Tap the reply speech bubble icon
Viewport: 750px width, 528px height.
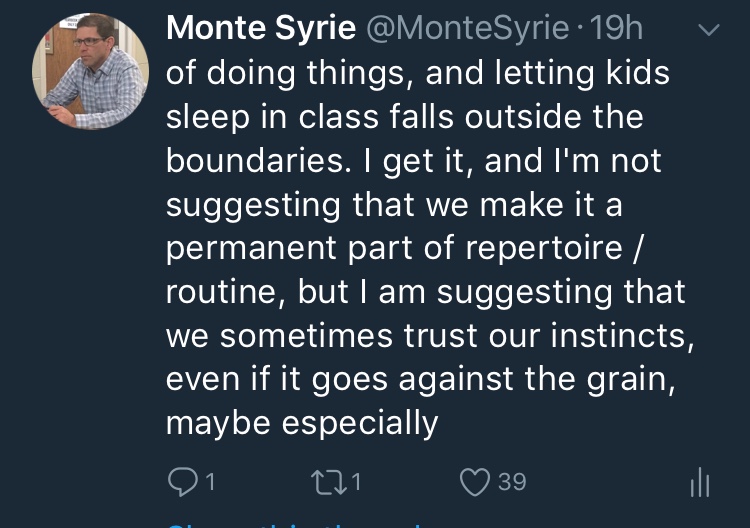click(181, 483)
